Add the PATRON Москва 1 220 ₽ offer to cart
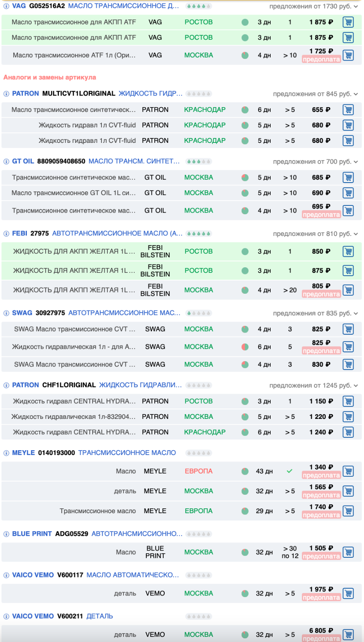 pyautogui.click(x=348, y=416)
